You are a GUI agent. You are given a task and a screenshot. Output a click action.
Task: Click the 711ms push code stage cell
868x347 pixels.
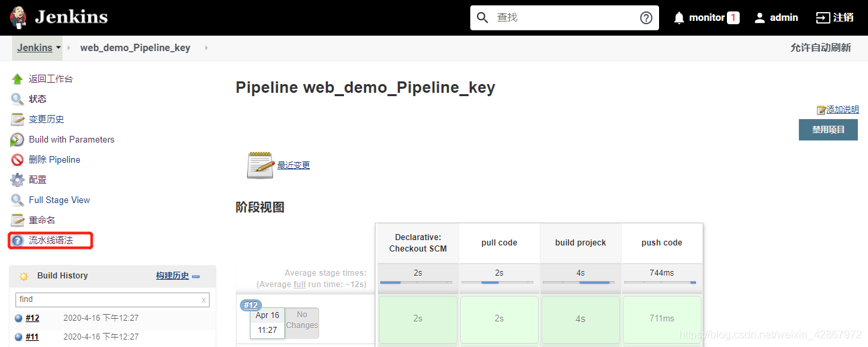pyautogui.click(x=662, y=319)
